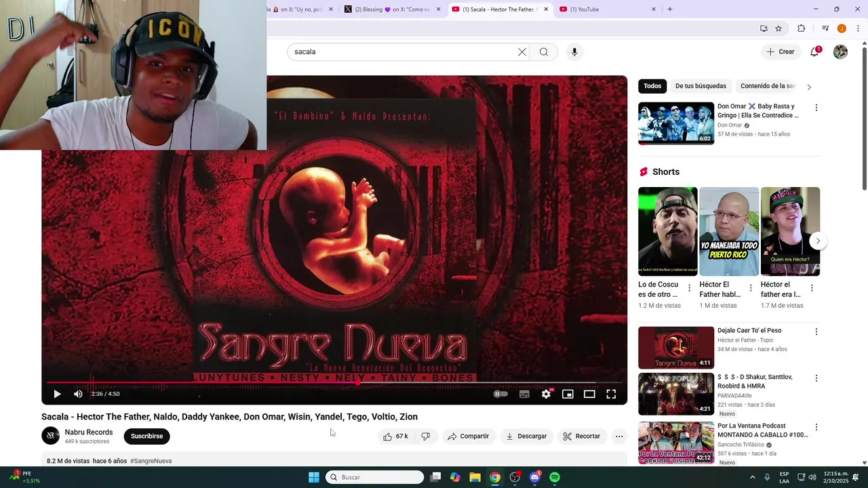Bookmark this page with star icon

[778, 28]
